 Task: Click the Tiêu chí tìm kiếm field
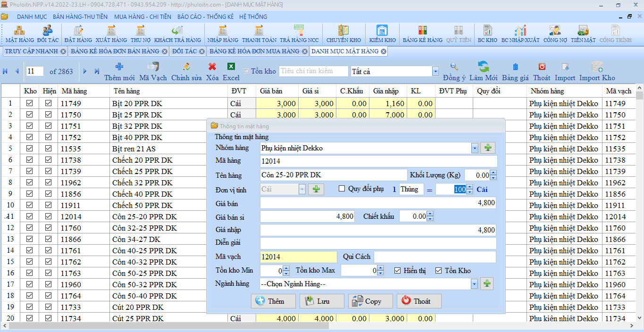313,71
